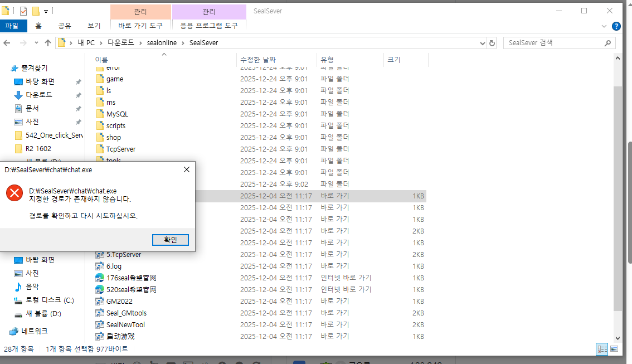Click 다운로드 in the address breadcrumb

click(x=120, y=43)
